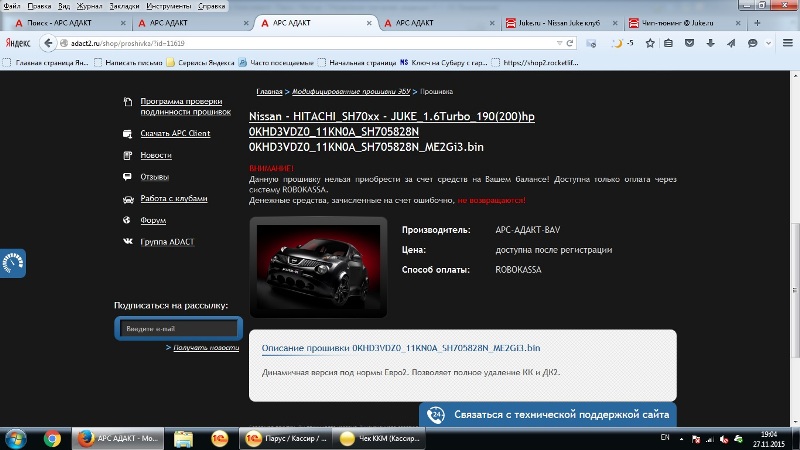
Task: Launch Chrome from the taskbar
Action: click(52, 438)
